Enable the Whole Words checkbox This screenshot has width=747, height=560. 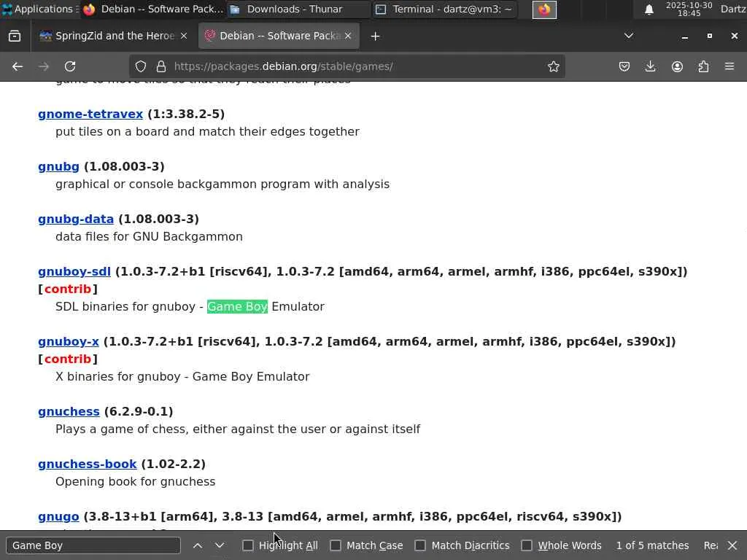[527, 545]
